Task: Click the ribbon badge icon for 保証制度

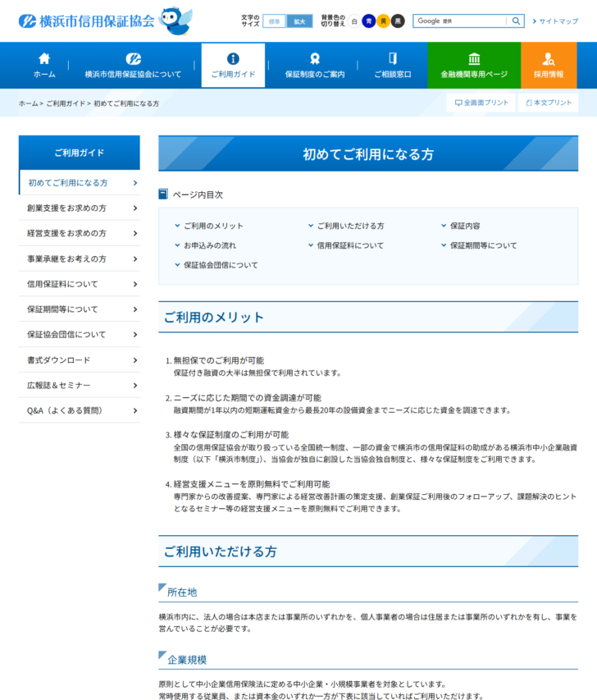Action: (x=315, y=58)
